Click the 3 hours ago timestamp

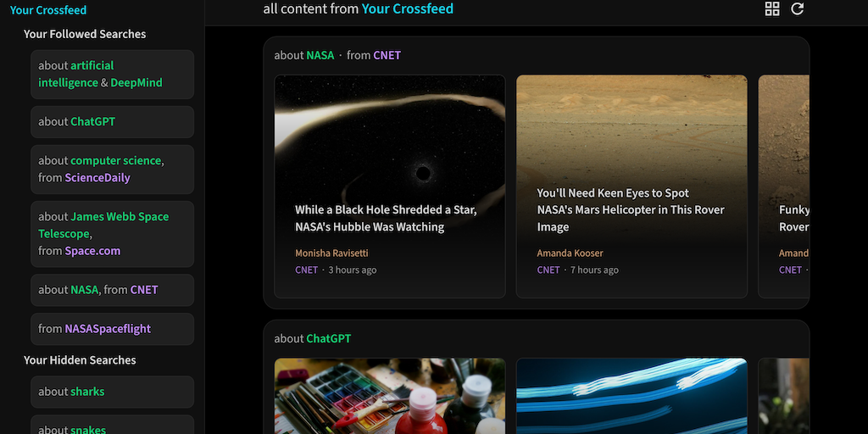coord(353,270)
